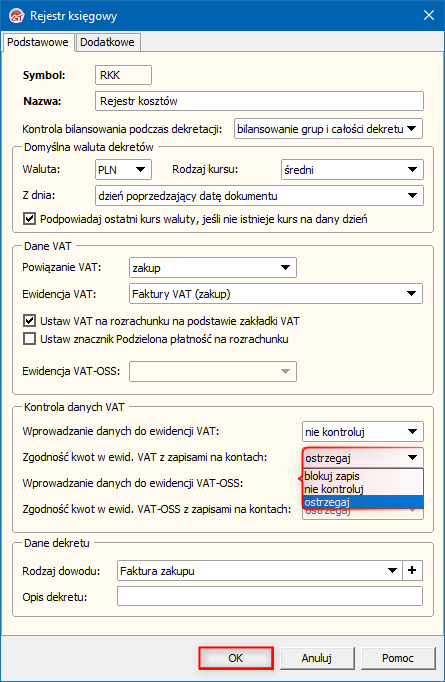The height and width of the screenshot is (682, 445).
Task: Expand the Rodzaj kursu średni dropdown
Action: pos(352,170)
